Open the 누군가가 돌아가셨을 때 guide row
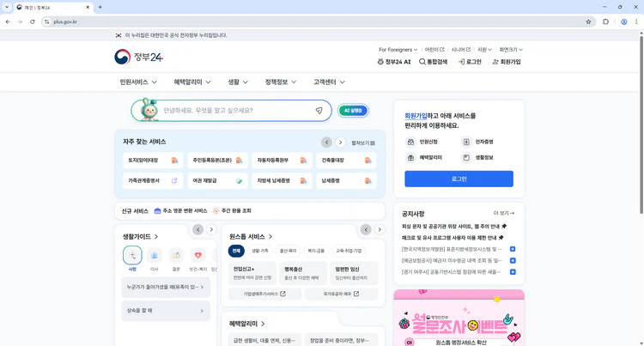Viewport: 644px width, 346px height. (x=166, y=288)
